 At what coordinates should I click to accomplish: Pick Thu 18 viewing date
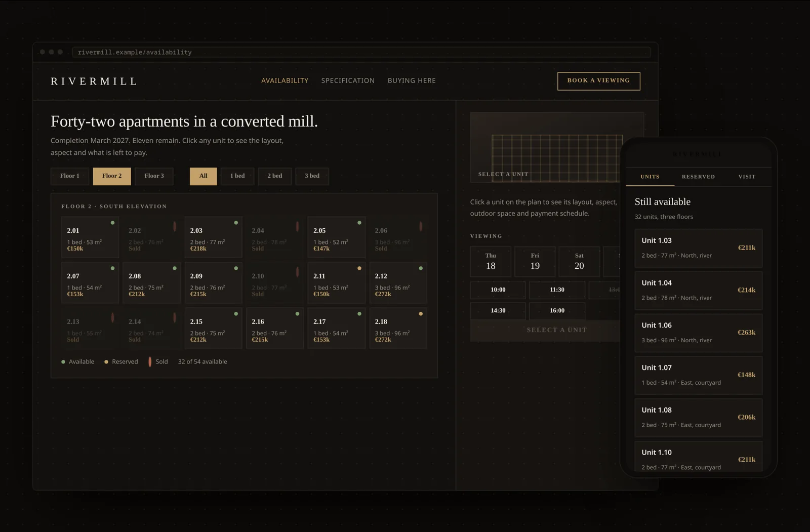pyautogui.click(x=491, y=262)
